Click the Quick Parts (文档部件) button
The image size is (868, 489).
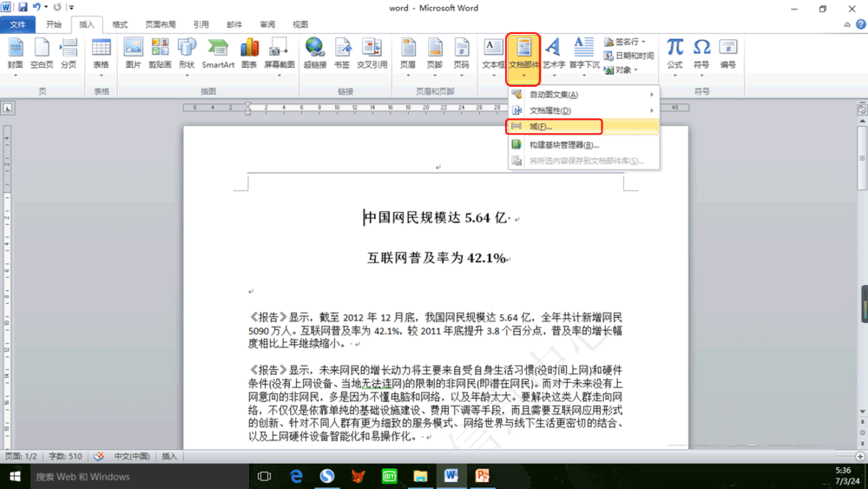[523, 58]
